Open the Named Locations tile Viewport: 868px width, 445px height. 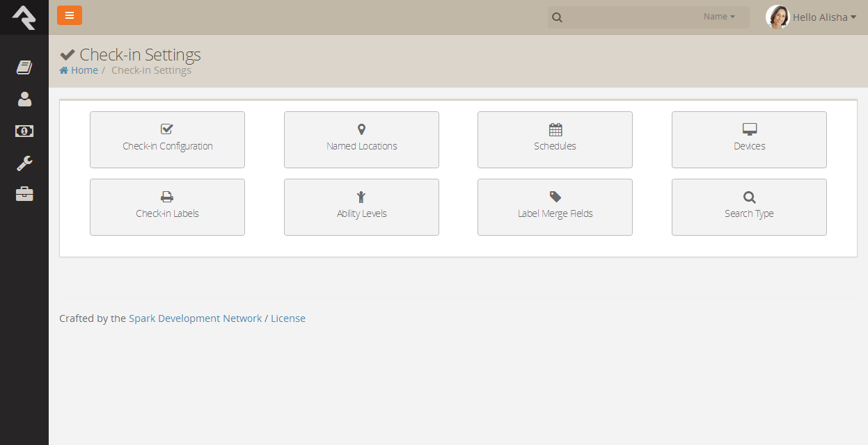(x=361, y=140)
